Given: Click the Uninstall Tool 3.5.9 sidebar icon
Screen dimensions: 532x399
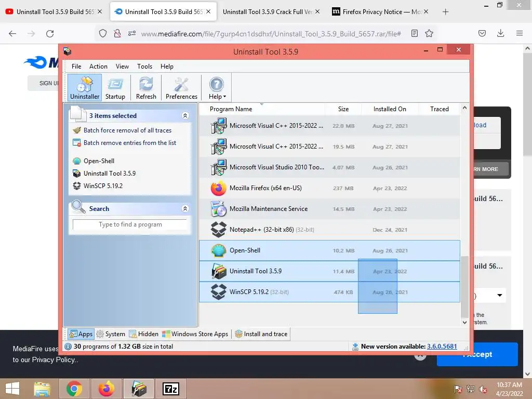Looking at the screenshot, I should click(x=77, y=174).
